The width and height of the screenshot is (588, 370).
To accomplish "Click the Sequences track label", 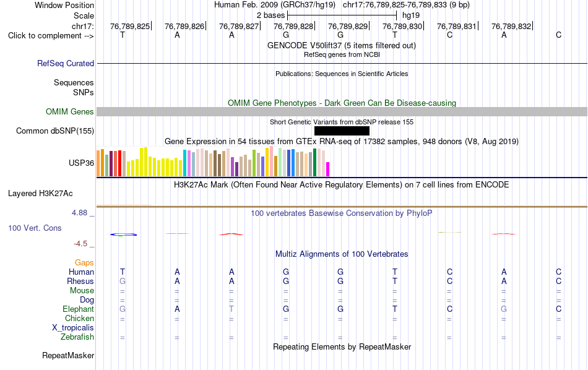I will point(74,82).
